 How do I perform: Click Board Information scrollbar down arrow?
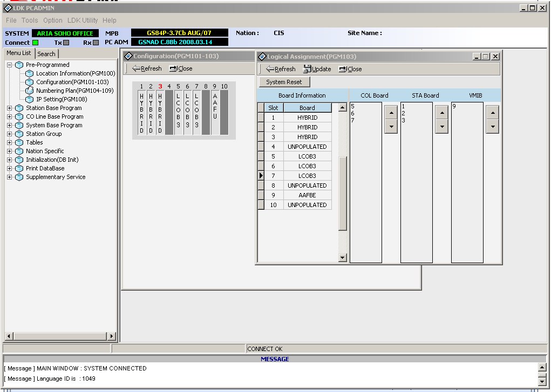[x=342, y=258]
